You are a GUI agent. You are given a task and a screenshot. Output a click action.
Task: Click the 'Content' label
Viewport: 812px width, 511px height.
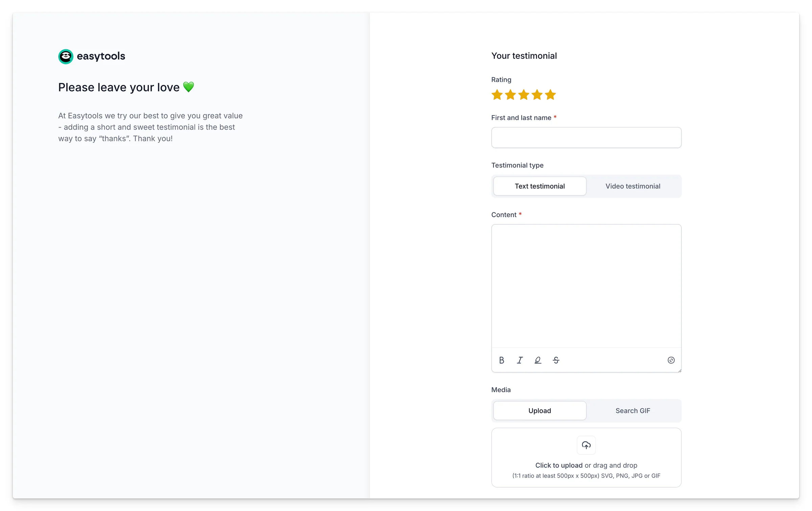click(x=504, y=215)
